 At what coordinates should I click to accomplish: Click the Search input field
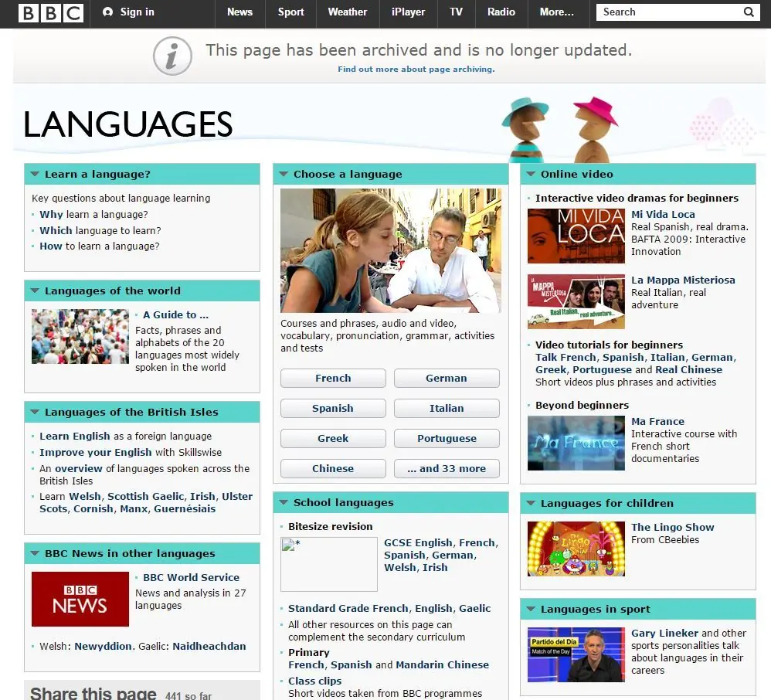(670, 12)
